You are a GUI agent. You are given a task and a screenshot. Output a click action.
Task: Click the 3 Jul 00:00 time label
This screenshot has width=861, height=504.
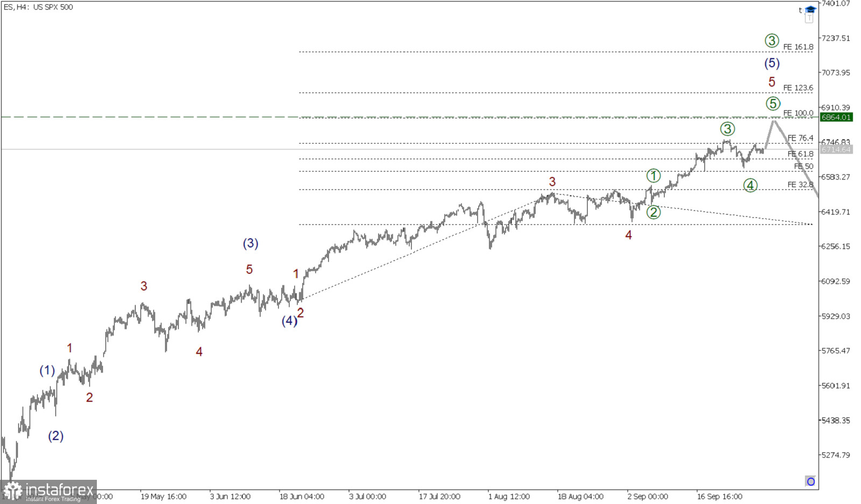[368, 496]
